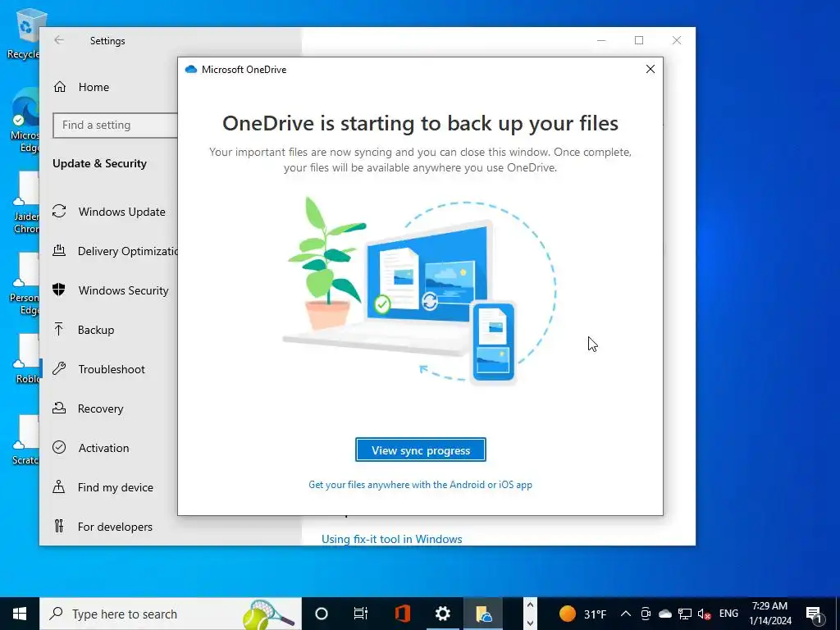Click the For developers tools icon

[59, 526]
